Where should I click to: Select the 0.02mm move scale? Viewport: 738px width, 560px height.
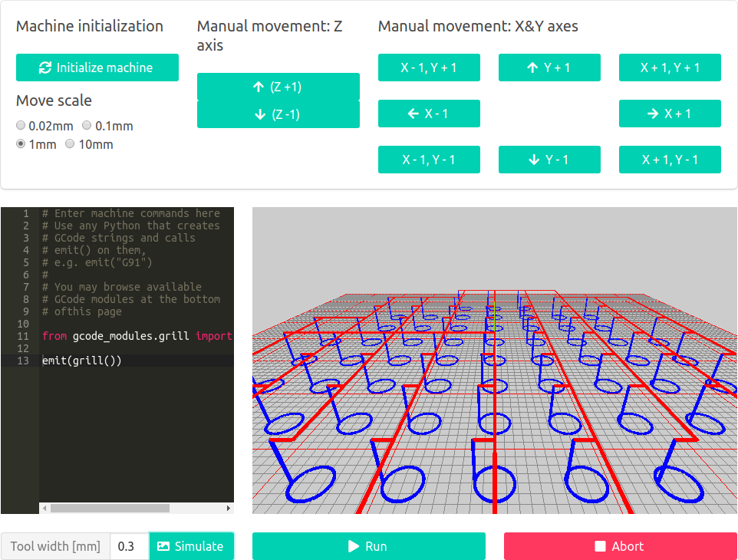(21, 125)
